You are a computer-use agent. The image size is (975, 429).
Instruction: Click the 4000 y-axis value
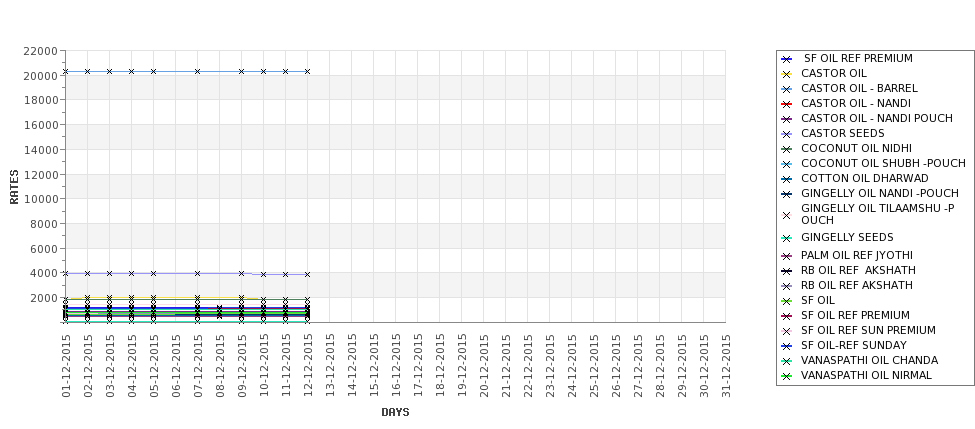click(44, 274)
